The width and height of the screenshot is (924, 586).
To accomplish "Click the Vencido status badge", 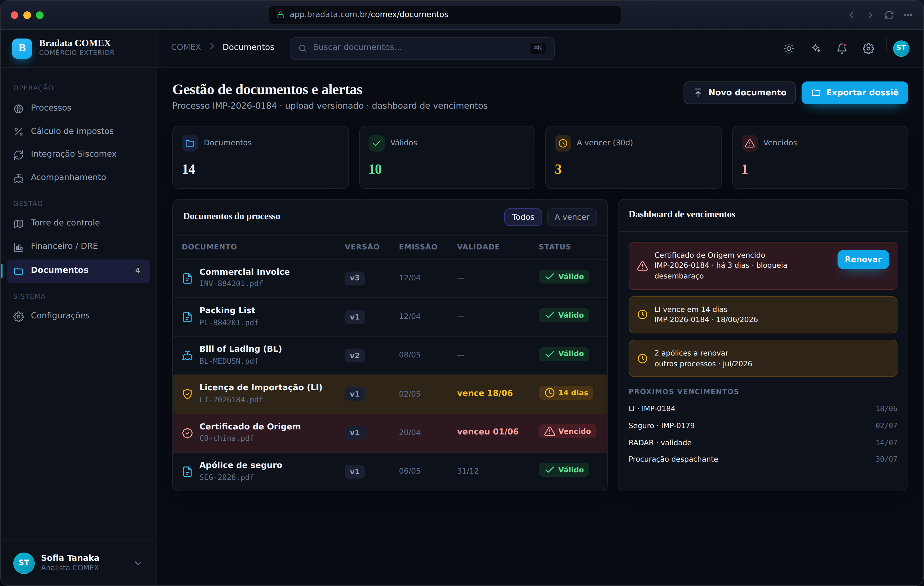I will point(567,431).
